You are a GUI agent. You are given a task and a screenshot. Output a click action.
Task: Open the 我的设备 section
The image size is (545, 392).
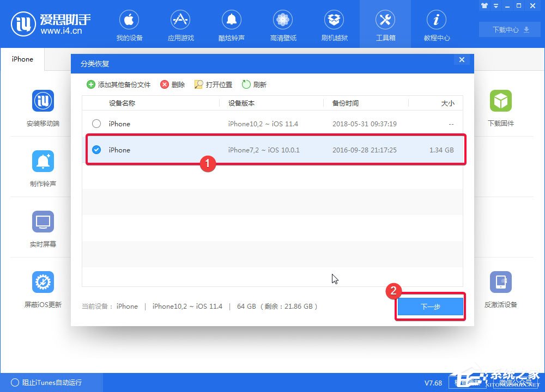tap(129, 24)
